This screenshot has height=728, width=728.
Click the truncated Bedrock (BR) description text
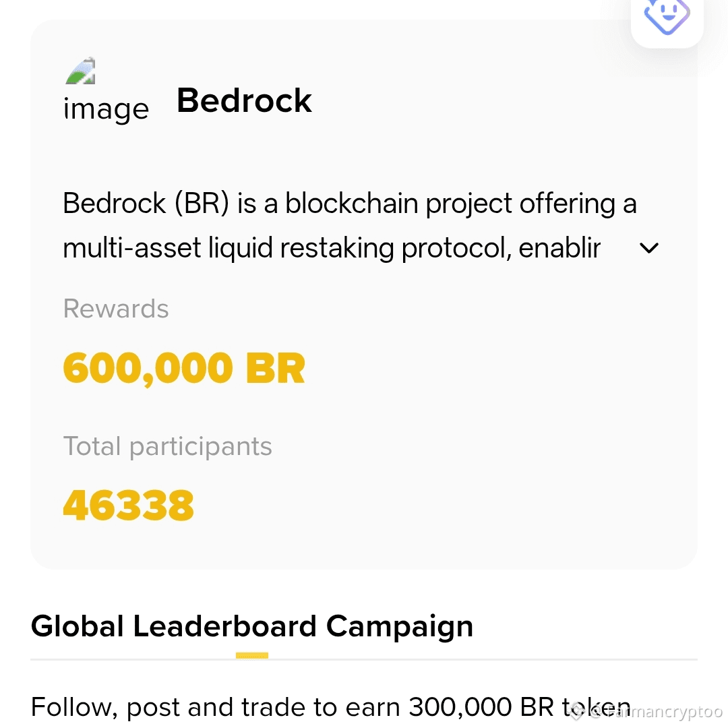point(350,226)
